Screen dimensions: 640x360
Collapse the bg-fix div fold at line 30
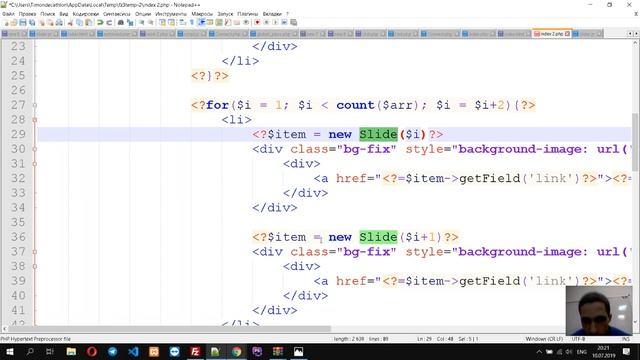tap(35, 149)
